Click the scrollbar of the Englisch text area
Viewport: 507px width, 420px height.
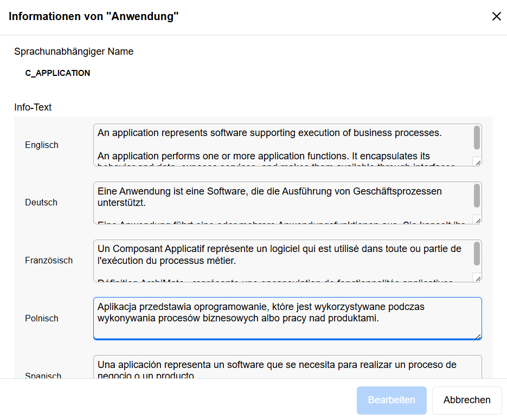pyautogui.click(x=477, y=138)
